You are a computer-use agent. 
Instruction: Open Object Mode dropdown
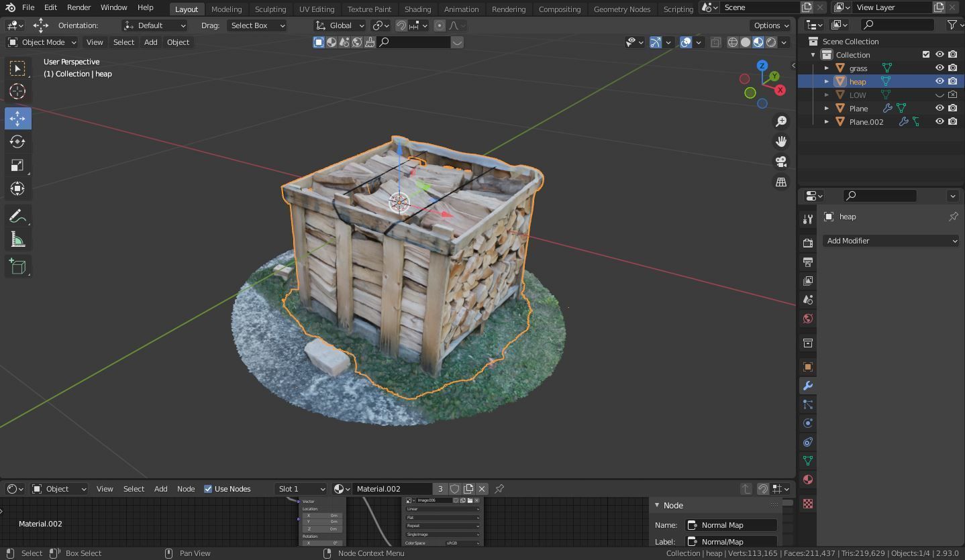pyautogui.click(x=42, y=42)
